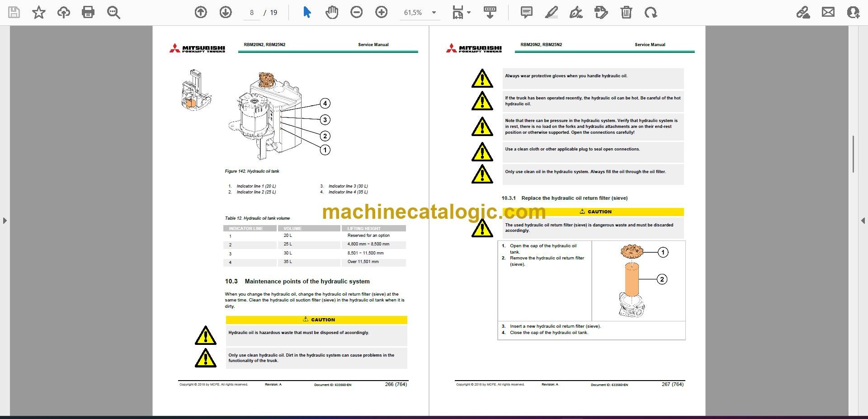Click the trash delete icon

626,12
